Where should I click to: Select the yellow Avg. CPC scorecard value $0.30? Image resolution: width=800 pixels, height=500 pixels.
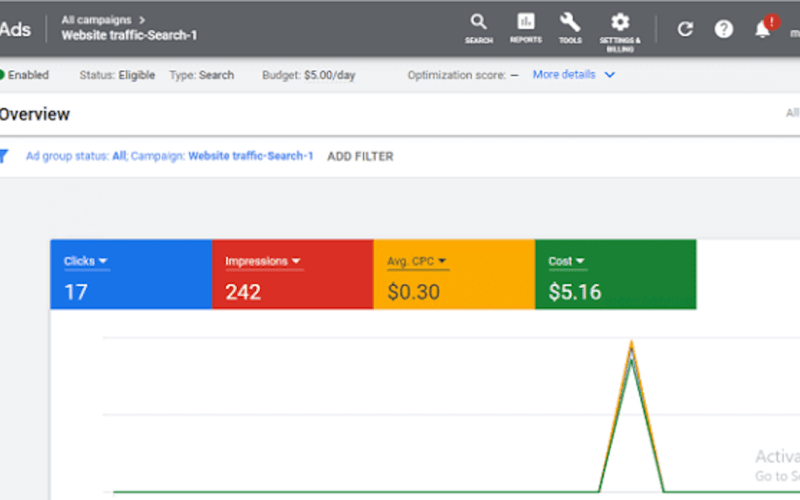coord(413,292)
